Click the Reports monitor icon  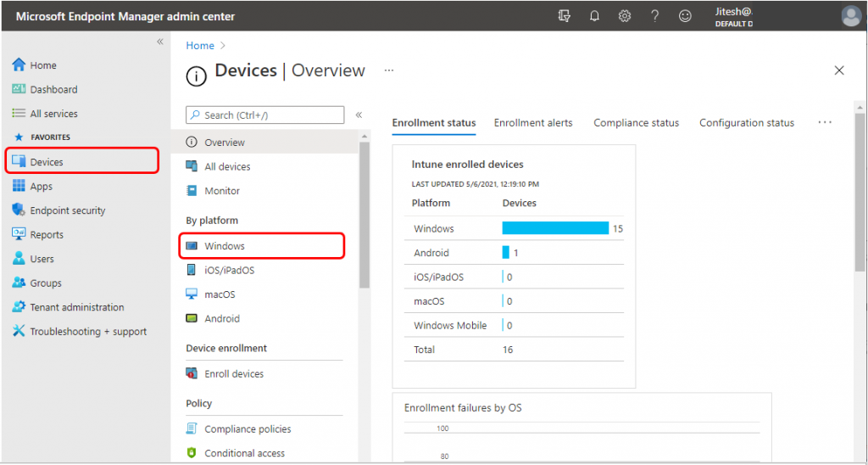(x=19, y=234)
